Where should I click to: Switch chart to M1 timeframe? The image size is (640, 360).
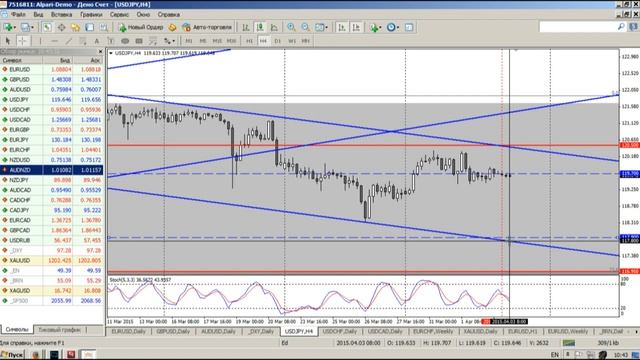pyautogui.click(x=189, y=41)
